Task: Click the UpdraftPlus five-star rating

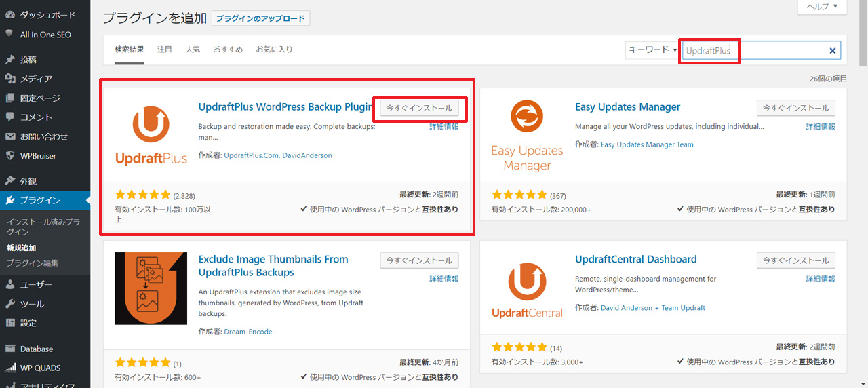Action: pyautogui.click(x=142, y=195)
